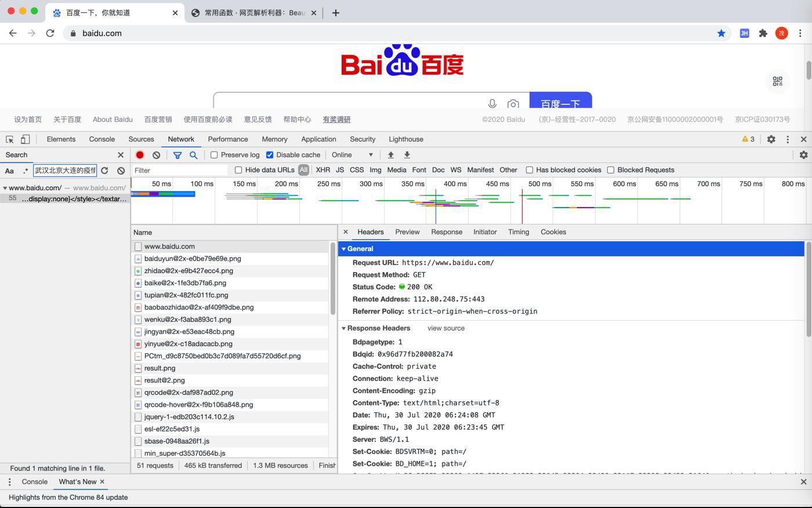This screenshot has height=508, width=812.
Task: Click the Baidu QR code icon
Action: click(x=778, y=81)
